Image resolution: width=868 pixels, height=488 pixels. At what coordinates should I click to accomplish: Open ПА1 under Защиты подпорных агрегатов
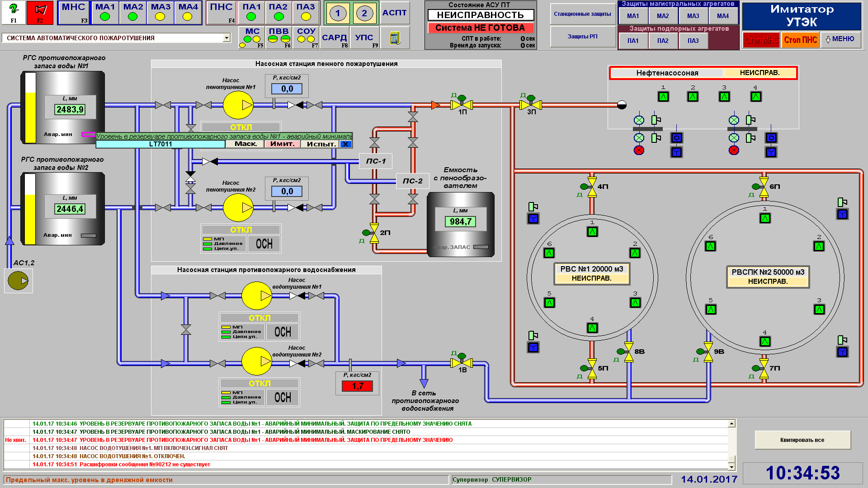click(x=633, y=41)
